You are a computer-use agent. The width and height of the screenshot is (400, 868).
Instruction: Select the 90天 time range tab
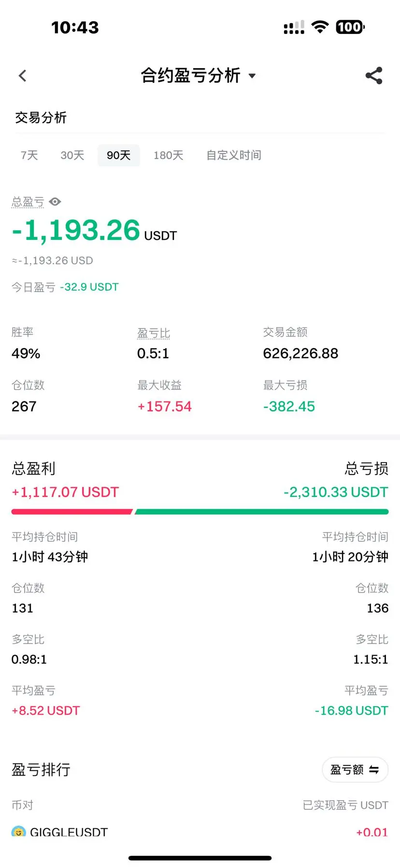click(x=119, y=155)
